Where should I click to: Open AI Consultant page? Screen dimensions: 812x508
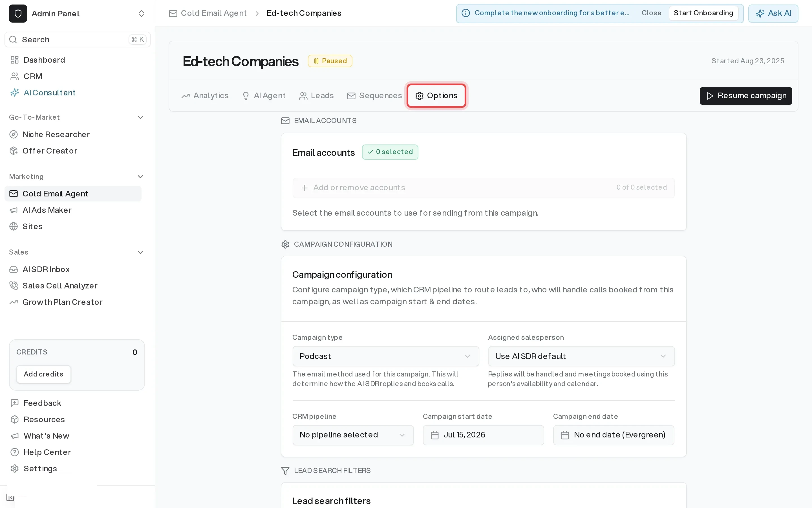tap(49, 93)
